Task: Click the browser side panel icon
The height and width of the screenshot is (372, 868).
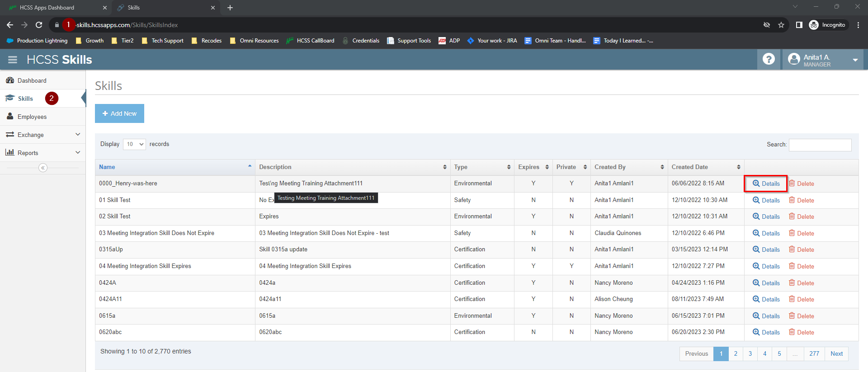Action: [x=799, y=25]
